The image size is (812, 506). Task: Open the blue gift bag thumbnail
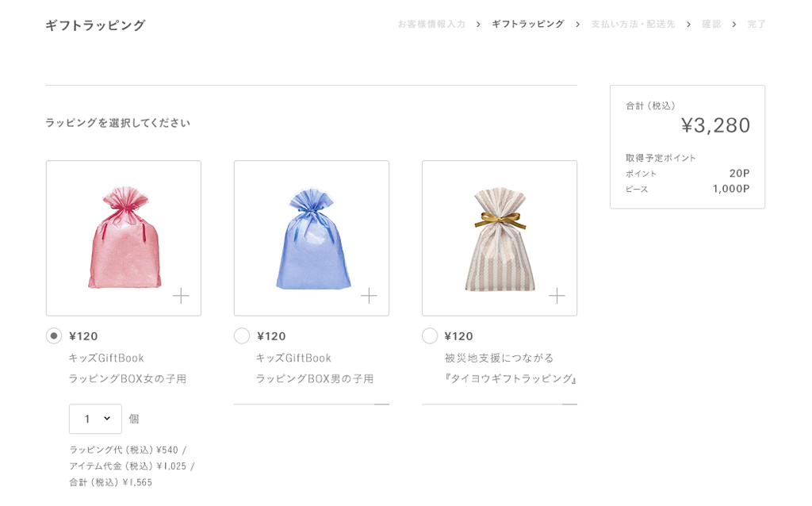point(312,238)
